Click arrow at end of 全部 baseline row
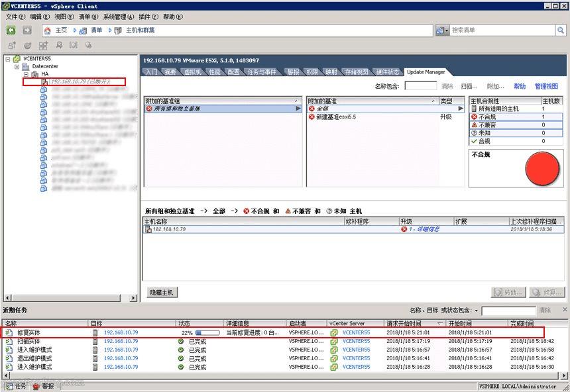Viewport: 570px width, 392px height. click(461, 108)
